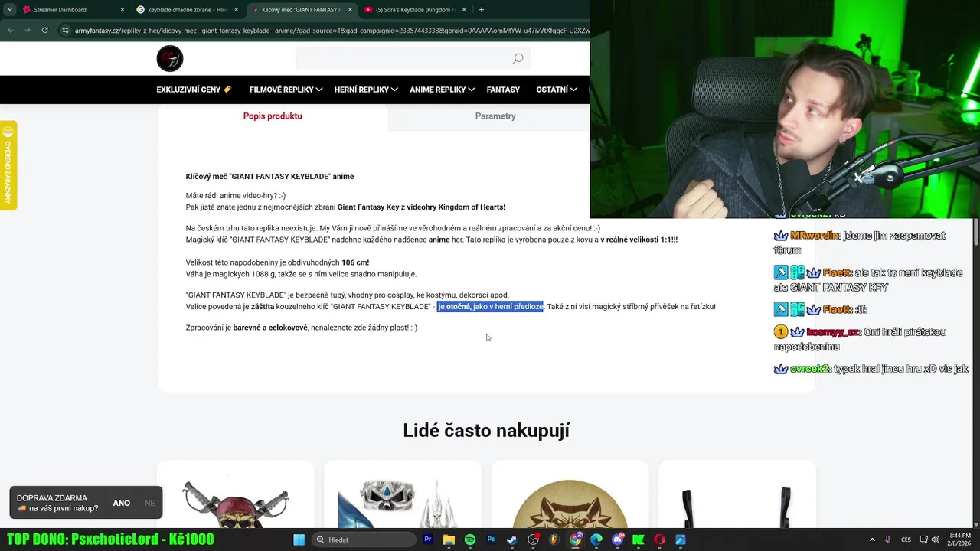Open Adobe Premiere Pro from taskbar
Screen dimensions: 980x551
(x=428, y=540)
